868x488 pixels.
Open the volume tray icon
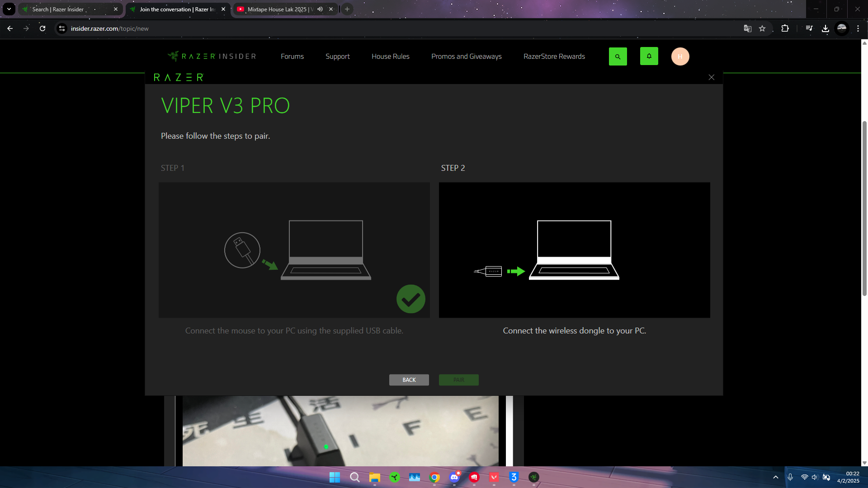click(815, 477)
